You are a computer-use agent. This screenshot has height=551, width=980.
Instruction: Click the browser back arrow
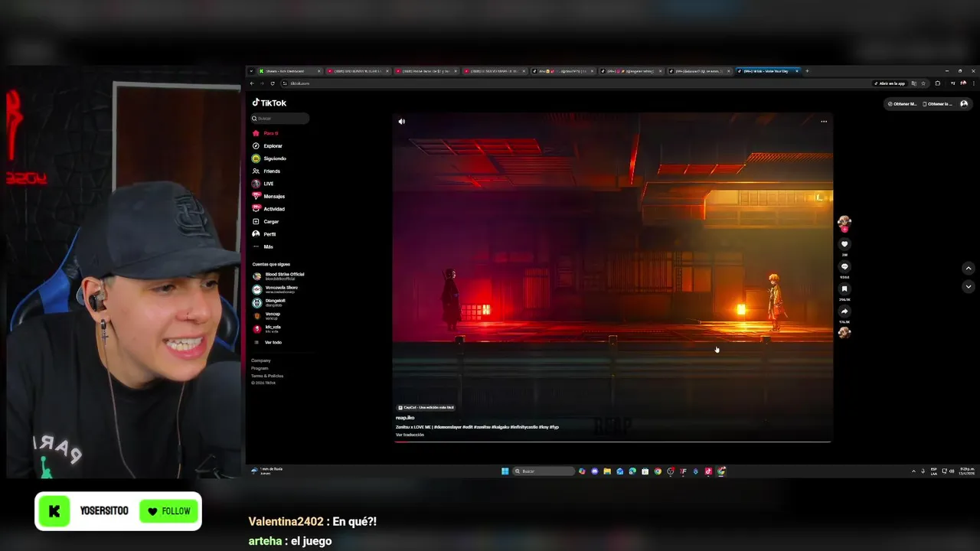(252, 83)
